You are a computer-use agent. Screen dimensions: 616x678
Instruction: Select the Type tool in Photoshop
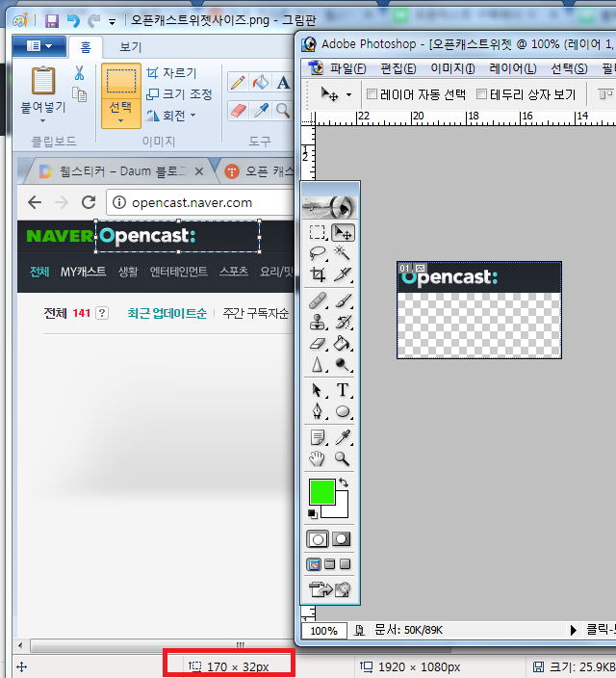coord(343,390)
